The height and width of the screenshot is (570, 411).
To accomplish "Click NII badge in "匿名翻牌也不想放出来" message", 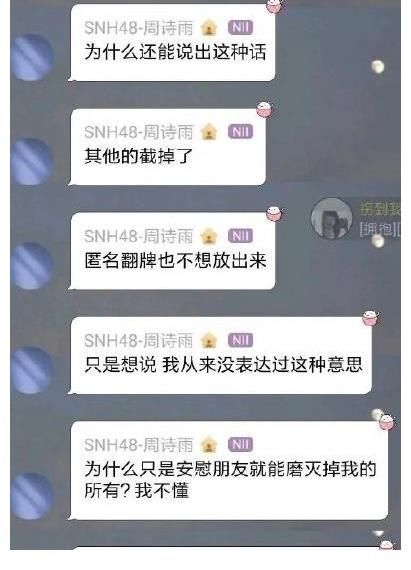I will pyautogui.click(x=240, y=236).
